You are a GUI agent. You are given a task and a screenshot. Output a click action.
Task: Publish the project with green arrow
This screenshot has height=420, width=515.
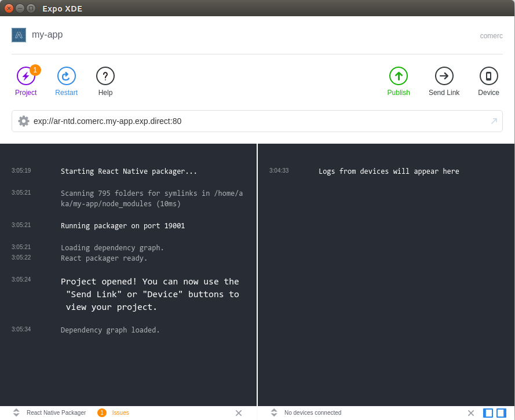click(399, 76)
